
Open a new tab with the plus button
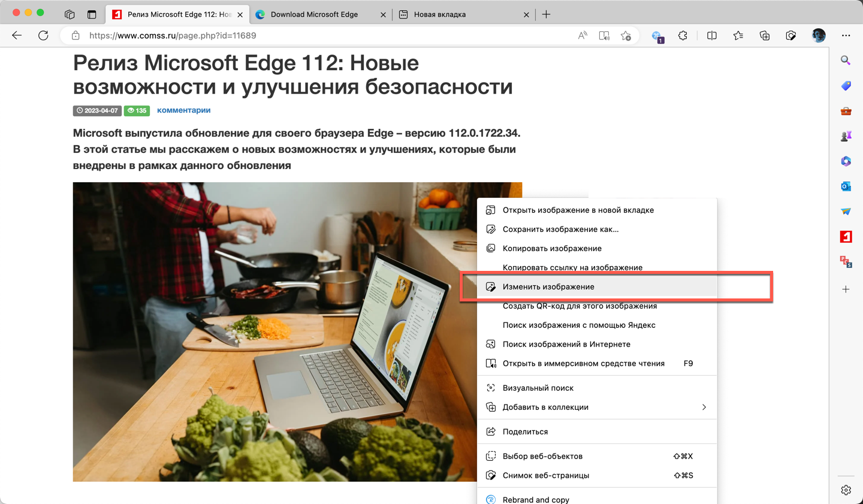[x=546, y=14]
